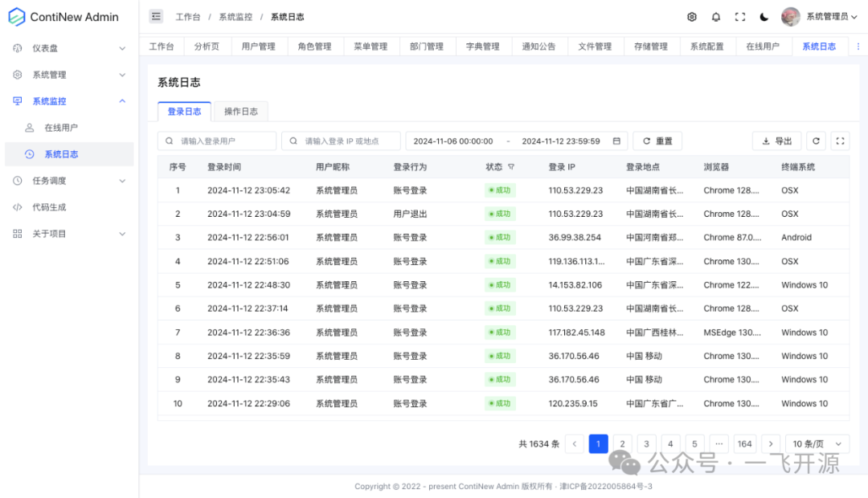Click the 重置 reset button

tap(657, 141)
